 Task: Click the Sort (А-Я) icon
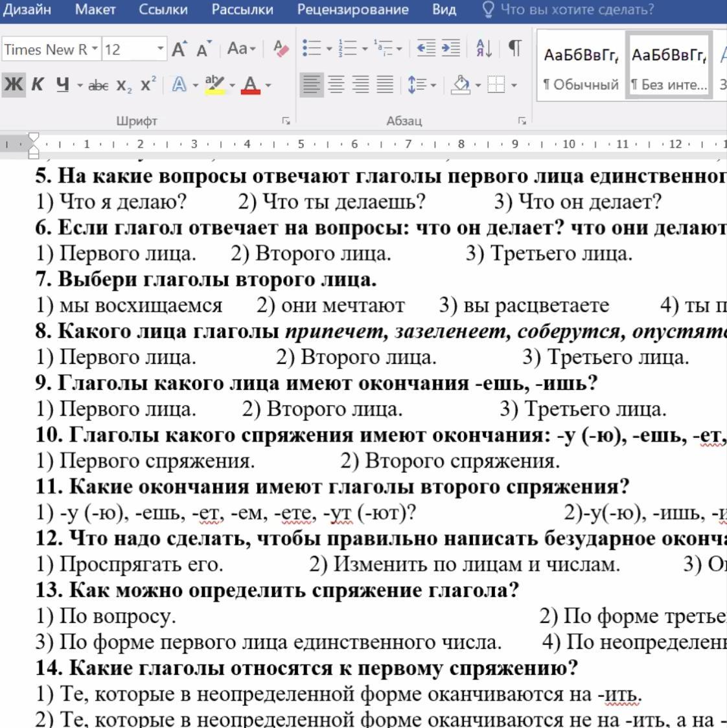tap(483, 49)
